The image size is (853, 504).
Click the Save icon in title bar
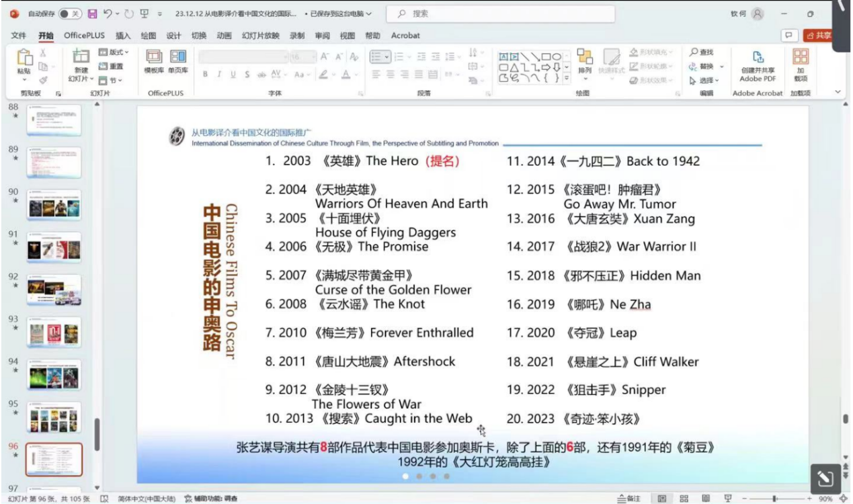92,13
